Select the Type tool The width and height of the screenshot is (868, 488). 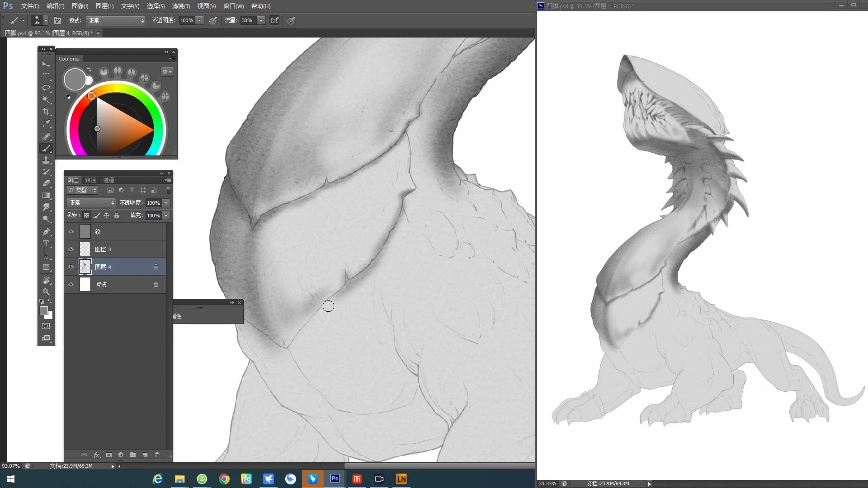46,244
